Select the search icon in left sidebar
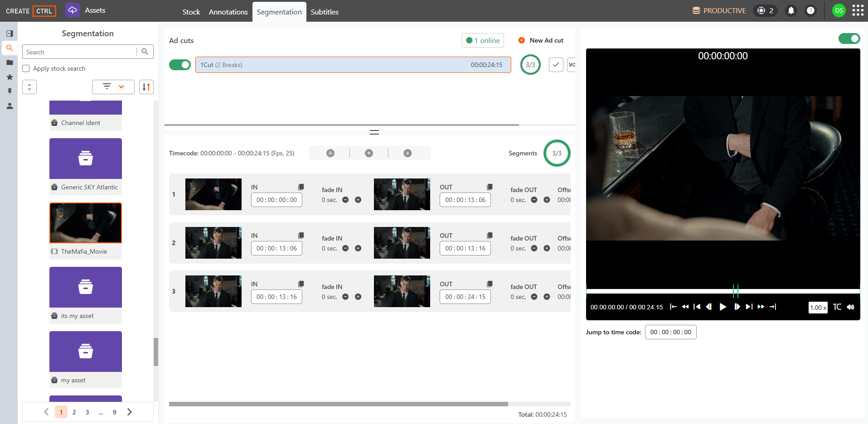The height and width of the screenshot is (424, 868). click(10, 48)
